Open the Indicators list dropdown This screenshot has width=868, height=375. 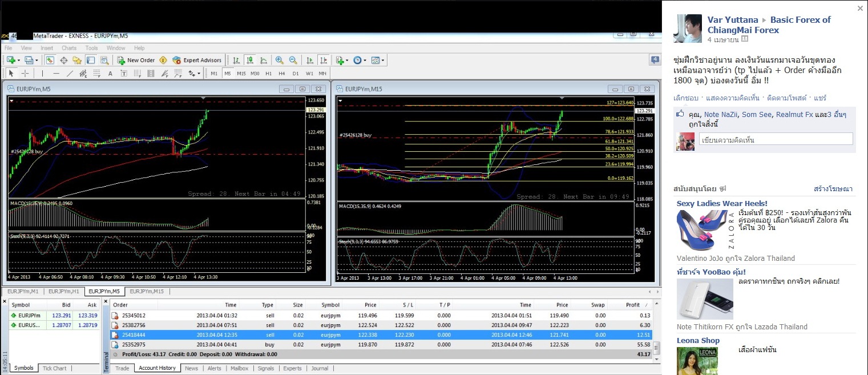(342, 60)
